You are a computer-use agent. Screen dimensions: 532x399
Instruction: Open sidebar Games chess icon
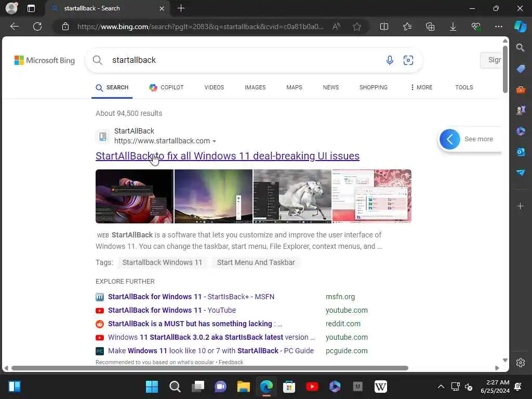click(521, 110)
